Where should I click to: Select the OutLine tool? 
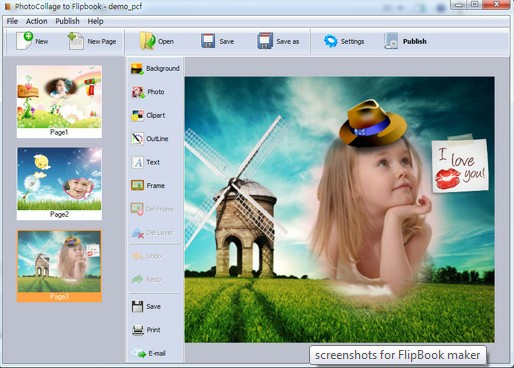click(150, 139)
